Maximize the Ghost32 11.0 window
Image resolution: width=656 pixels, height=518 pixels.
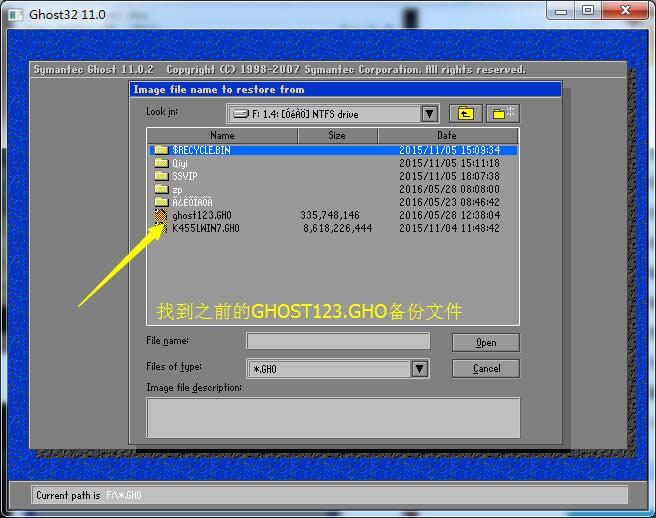pos(587,12)
